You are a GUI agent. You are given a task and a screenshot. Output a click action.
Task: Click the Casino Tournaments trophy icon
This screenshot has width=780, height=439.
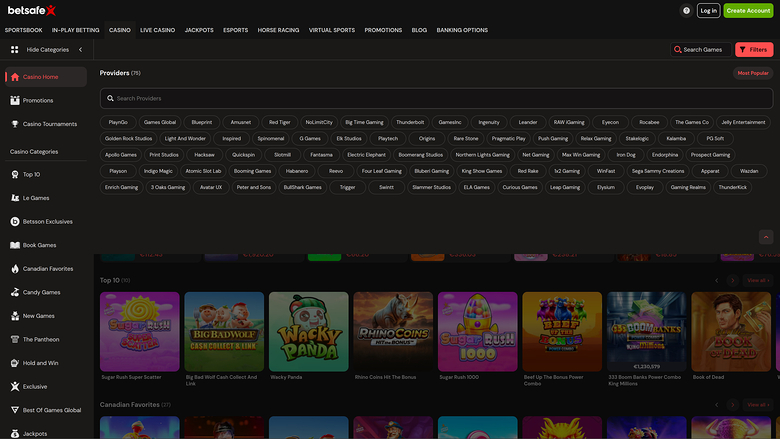(x=15, y=124)
